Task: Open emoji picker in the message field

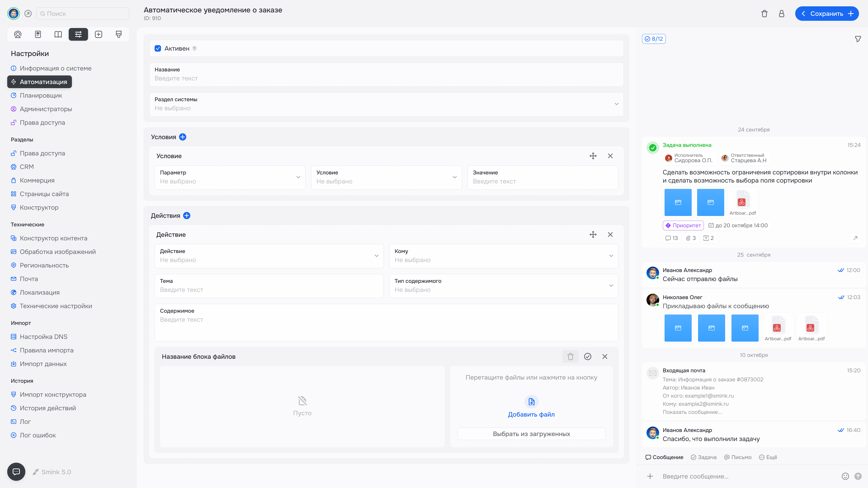Action: pyautogui.click(x=845, y=476)
